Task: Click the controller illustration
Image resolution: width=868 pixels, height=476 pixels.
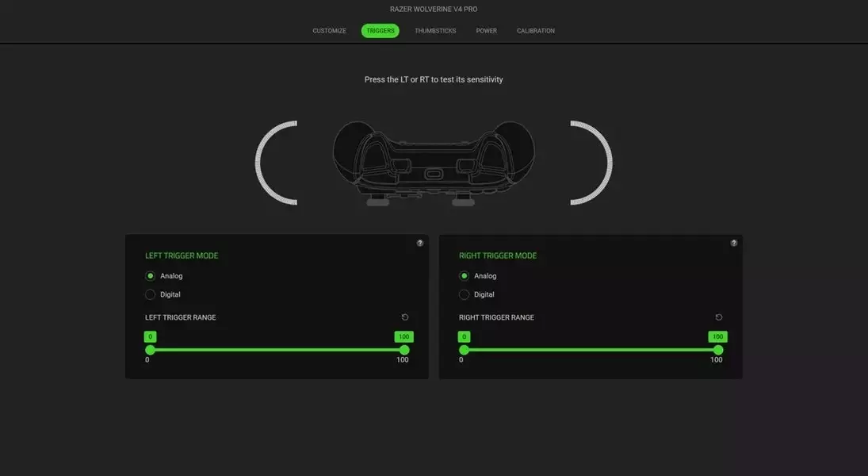Action: click(x=434, y=163)
